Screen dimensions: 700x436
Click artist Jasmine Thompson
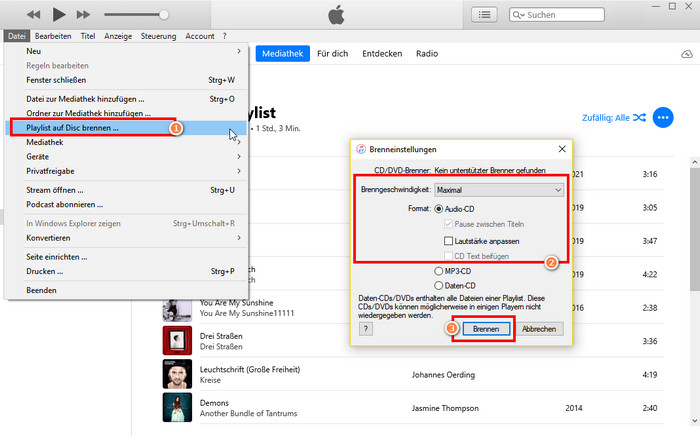coord(445,408)
